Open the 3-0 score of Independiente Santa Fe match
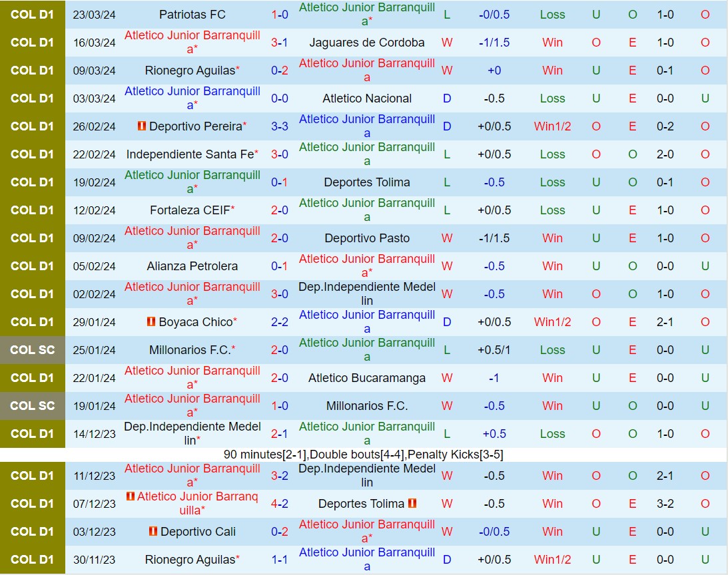Viewport: 728px width, 575px height. pyautogui.click(x=280, y=154)
